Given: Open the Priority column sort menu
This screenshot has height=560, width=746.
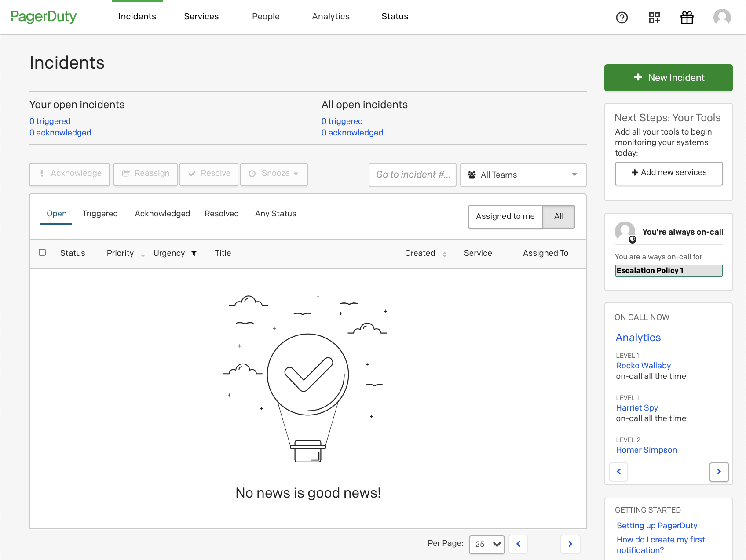Looking at the screenshot, I should coord(143,255).
